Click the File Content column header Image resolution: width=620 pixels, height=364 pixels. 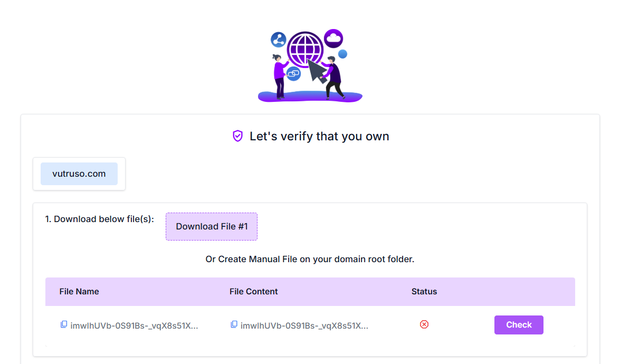pyautogui.click(x=253, y=292)
